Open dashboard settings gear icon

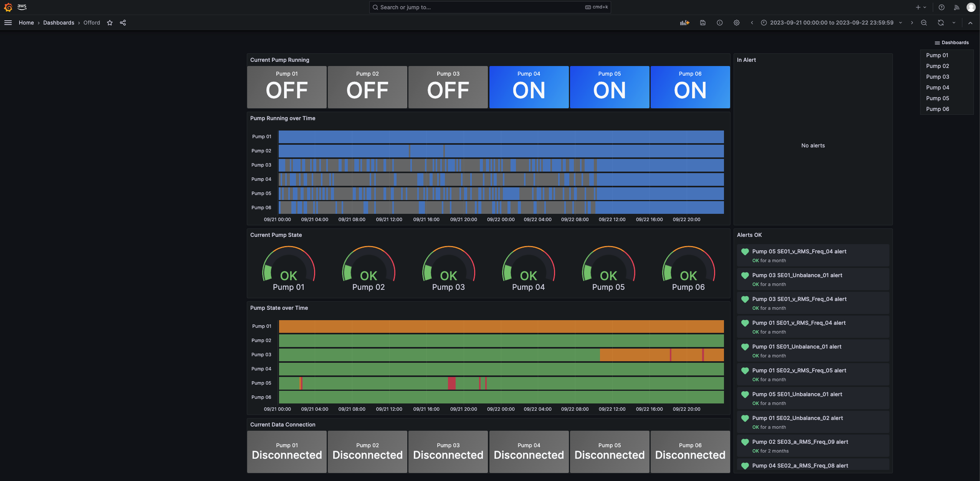coord(736,23)
